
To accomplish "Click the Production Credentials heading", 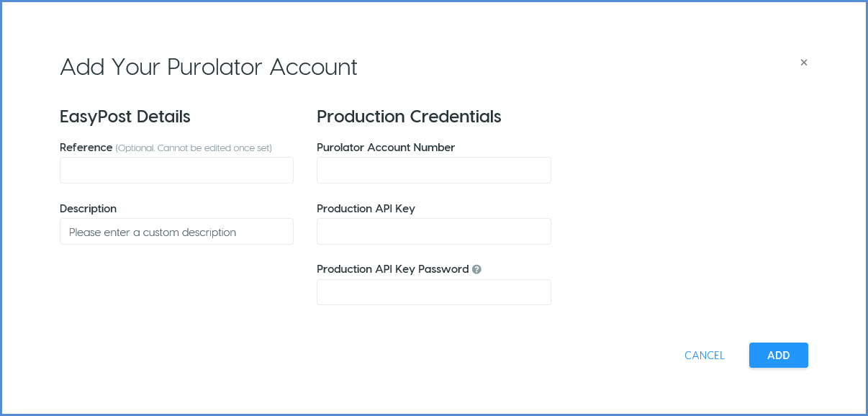I will 409,117.
